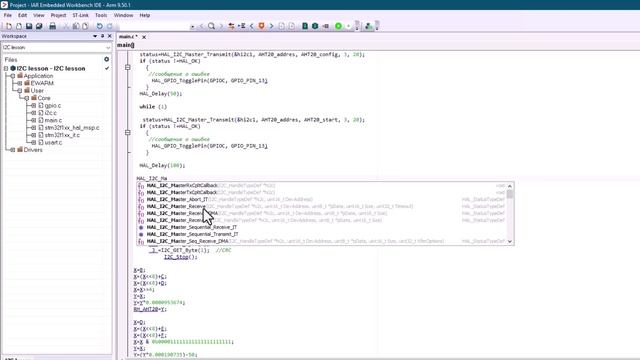Click the Replace icon in toolbar
The image size is (640, 360).
[x=231, y=26]
